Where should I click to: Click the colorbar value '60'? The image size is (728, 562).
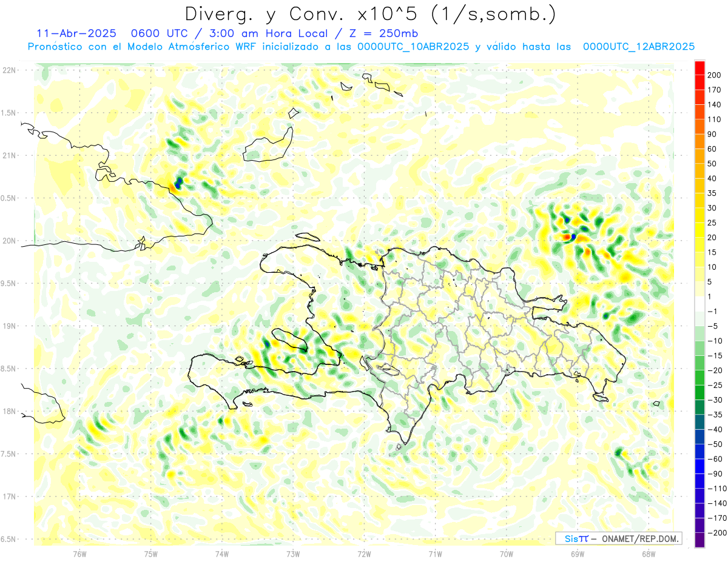(713, 149)
